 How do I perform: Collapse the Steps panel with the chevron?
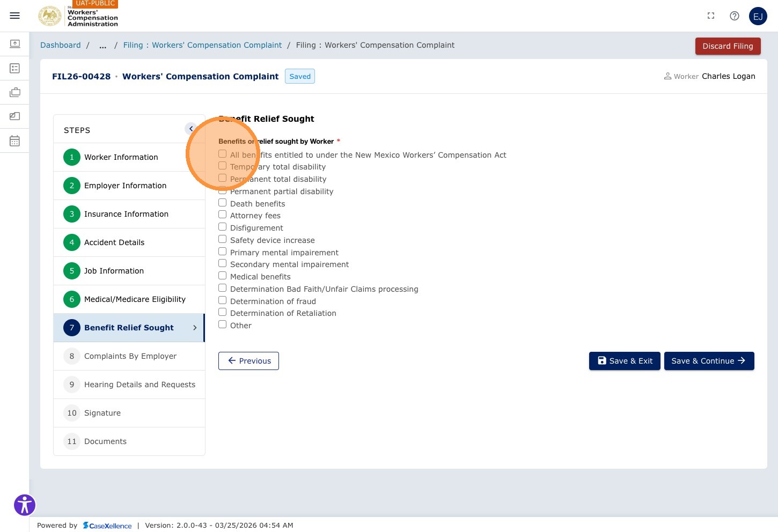(190, 129)
